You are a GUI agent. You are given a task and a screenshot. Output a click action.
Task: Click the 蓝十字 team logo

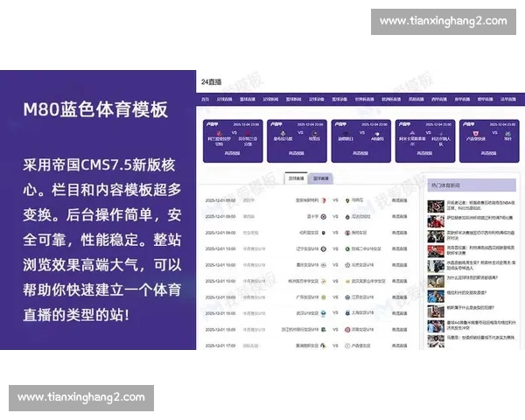click(x=324, y=217)
